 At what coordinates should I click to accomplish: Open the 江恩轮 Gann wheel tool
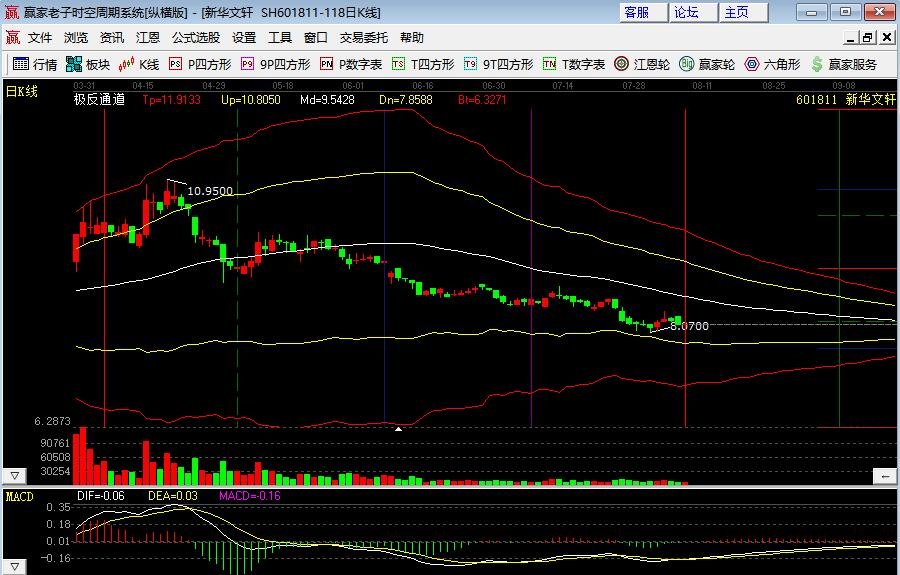click(642, 64)
